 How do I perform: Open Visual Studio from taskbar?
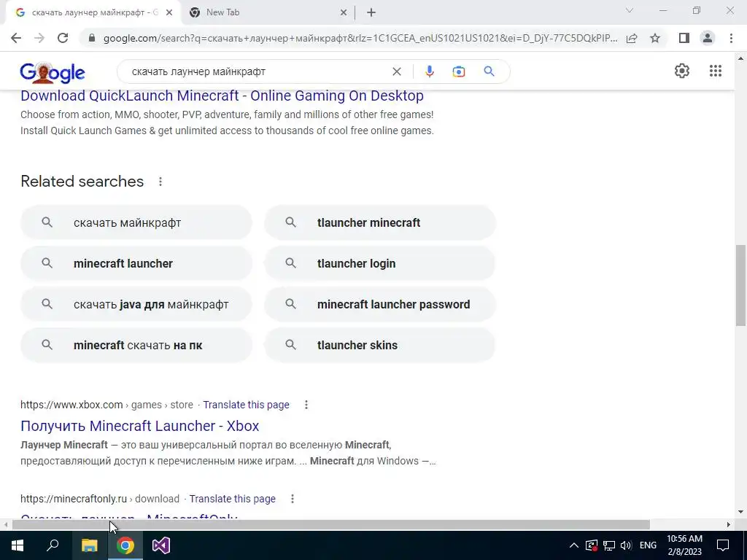(x=161, y=545)
